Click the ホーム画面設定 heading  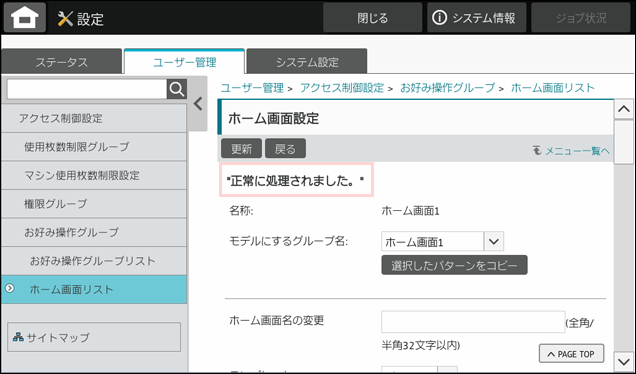pos(273,118)
